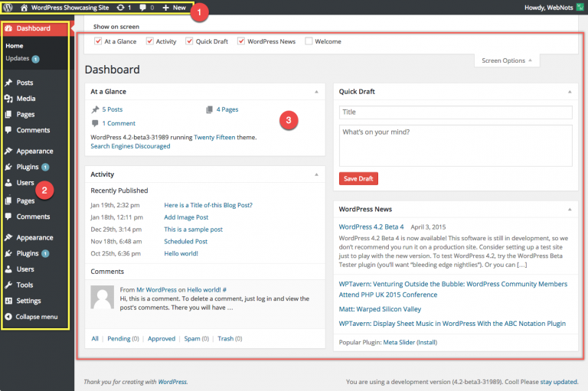588x391 pixels.
Task: Enable the Welcome checkbox
Action: 309,41
